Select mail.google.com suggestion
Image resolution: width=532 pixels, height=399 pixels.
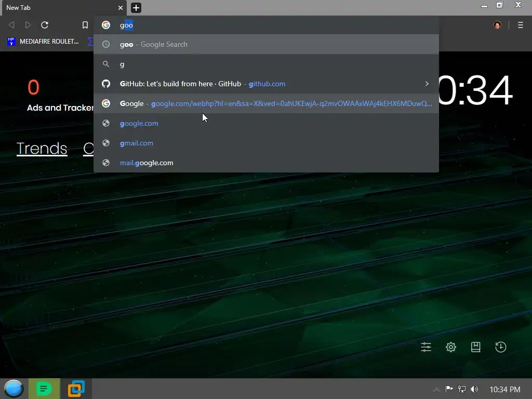tap(266, 163)
